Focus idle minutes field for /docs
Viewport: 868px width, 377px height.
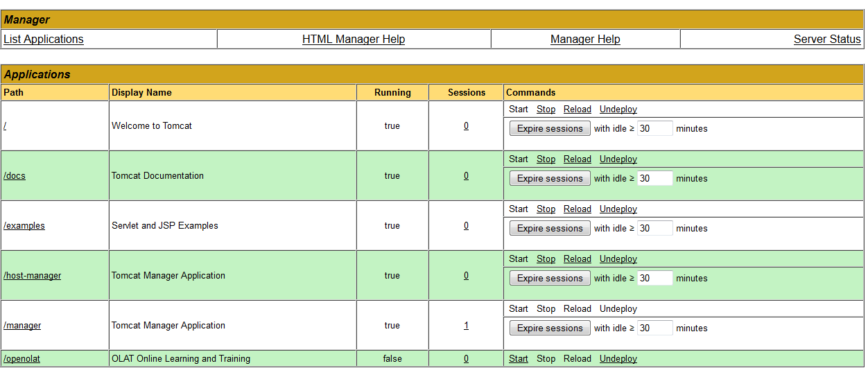(655, 179)
